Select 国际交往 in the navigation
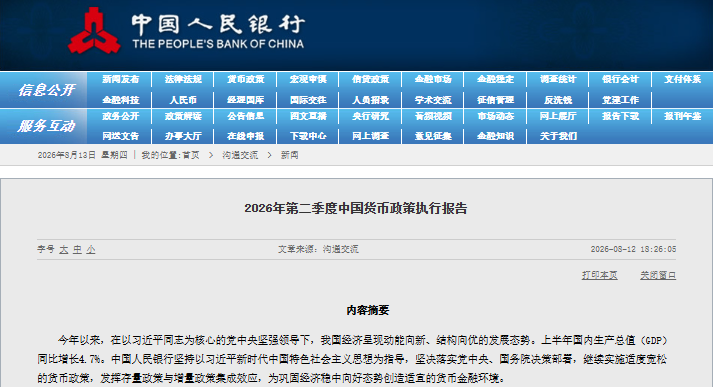 coord(308,100)
